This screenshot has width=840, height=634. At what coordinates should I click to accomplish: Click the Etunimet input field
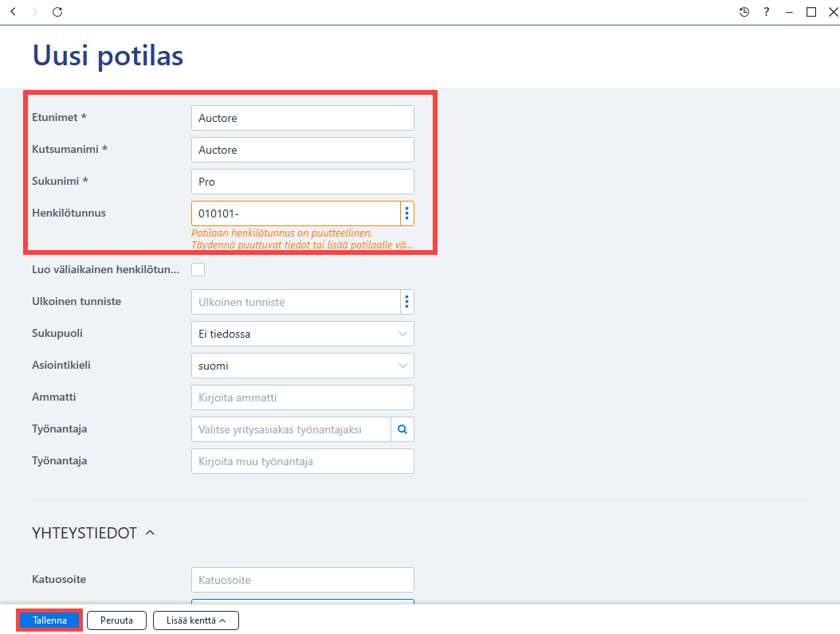[x=303, y=118]
